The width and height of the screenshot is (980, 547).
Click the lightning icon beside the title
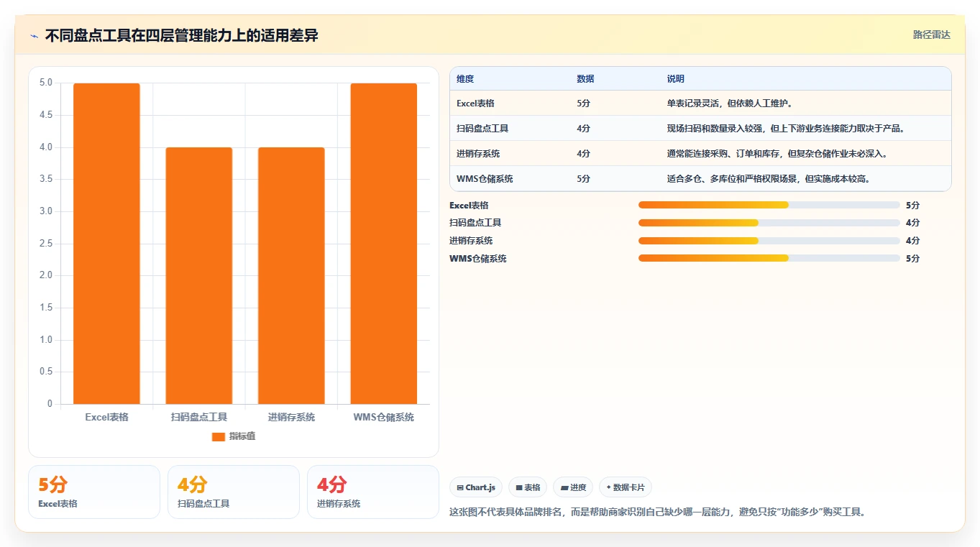tap(34, 36)
